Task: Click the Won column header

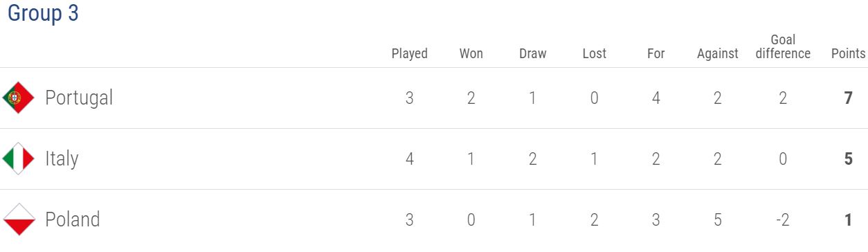Action: [471, 53]
